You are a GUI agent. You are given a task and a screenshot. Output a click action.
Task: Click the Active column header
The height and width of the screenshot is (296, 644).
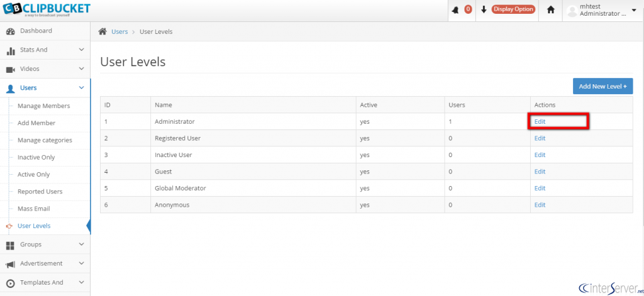(x=401, y=105)
